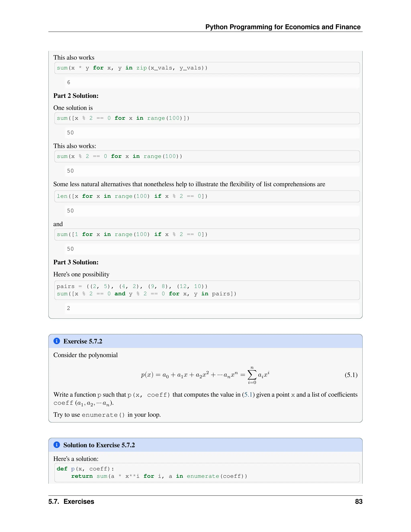Click the word 'and' between code cells
411x532 pixels.
[58, 224]
